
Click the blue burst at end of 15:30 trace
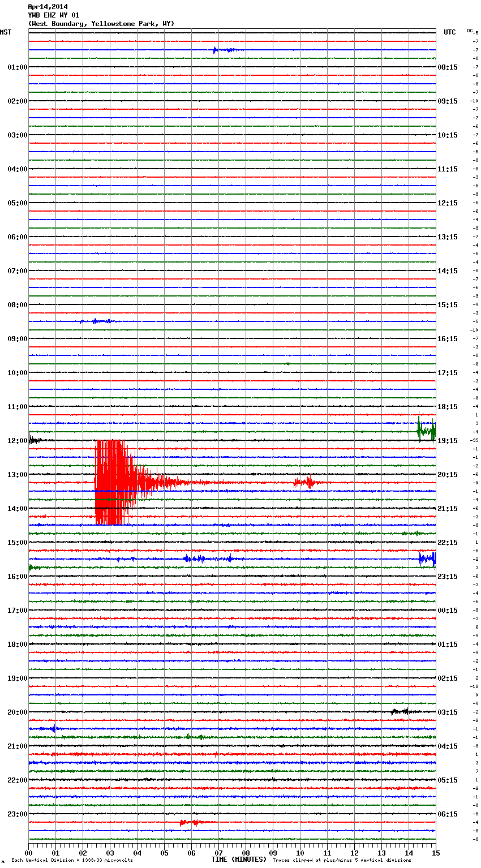tap(427, 559)
